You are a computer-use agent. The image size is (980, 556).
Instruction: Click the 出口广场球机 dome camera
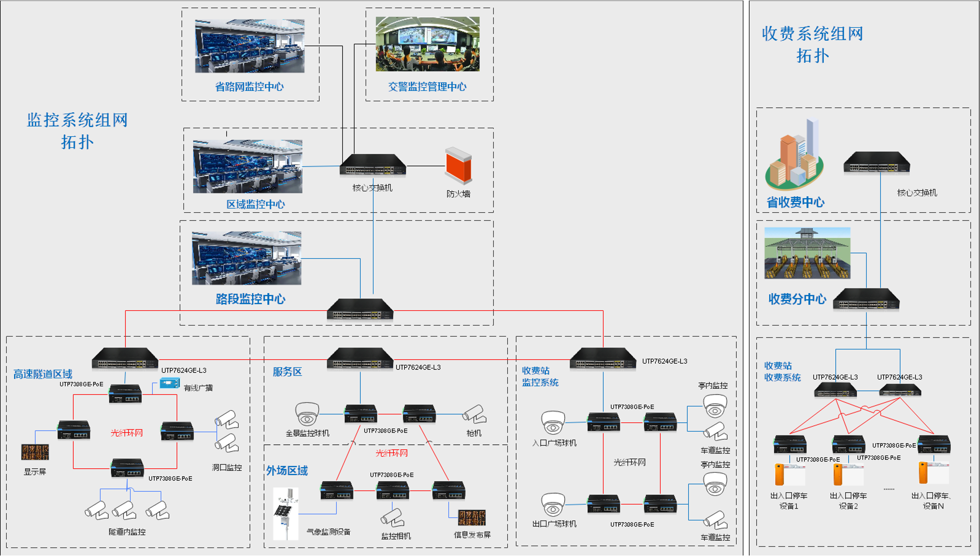[x=553, y=504]
